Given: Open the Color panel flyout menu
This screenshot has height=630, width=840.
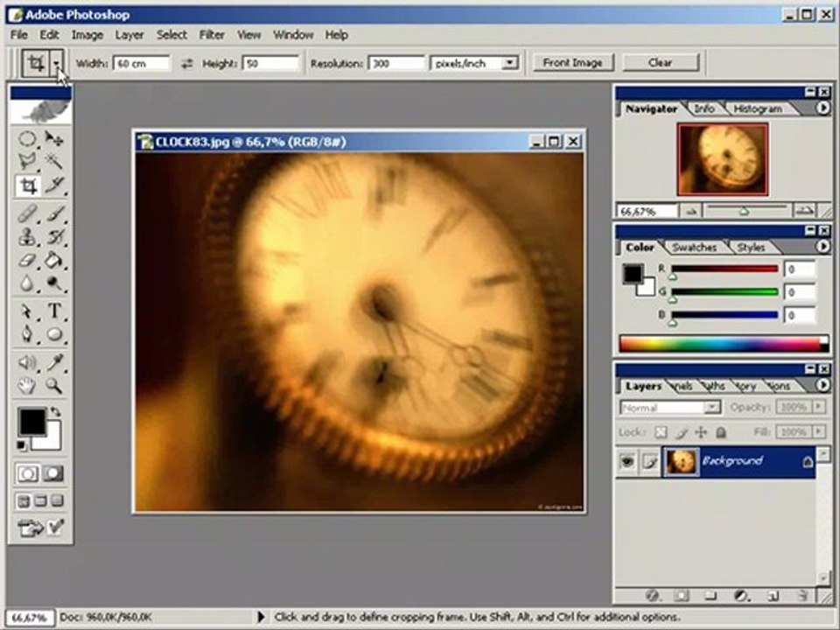Looking at the screenshot, I should pos(822,247).
